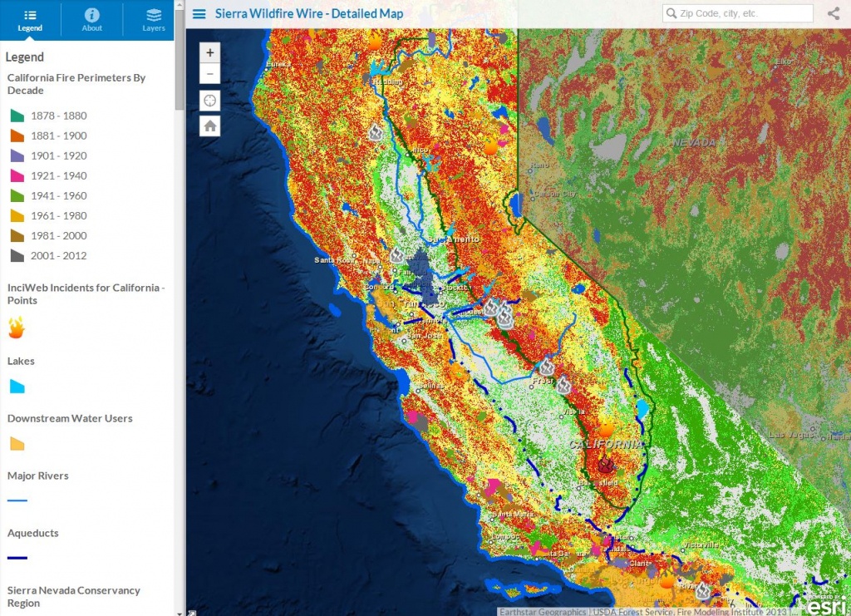This screenshot has height=616, width=851.
Task: Click the Lakes legend symbol
Action: pyautogui.click(x=17, y=386)
